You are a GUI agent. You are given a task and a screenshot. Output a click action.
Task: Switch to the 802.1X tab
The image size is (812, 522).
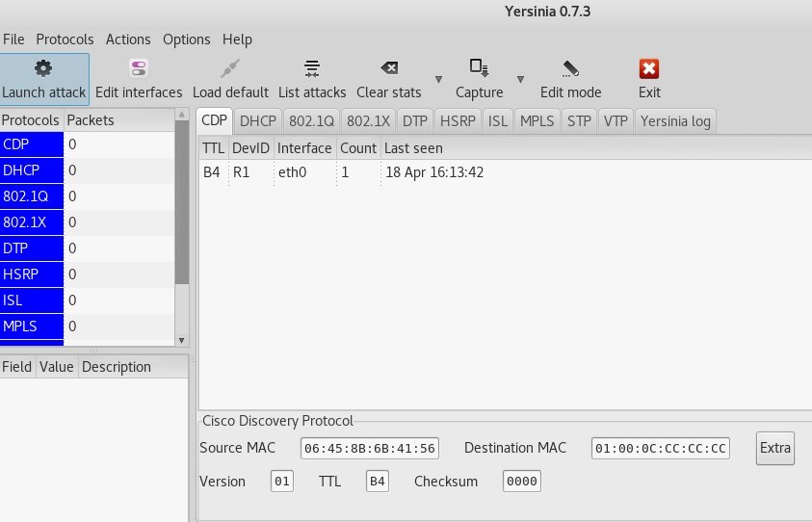[x=368, y=121]
